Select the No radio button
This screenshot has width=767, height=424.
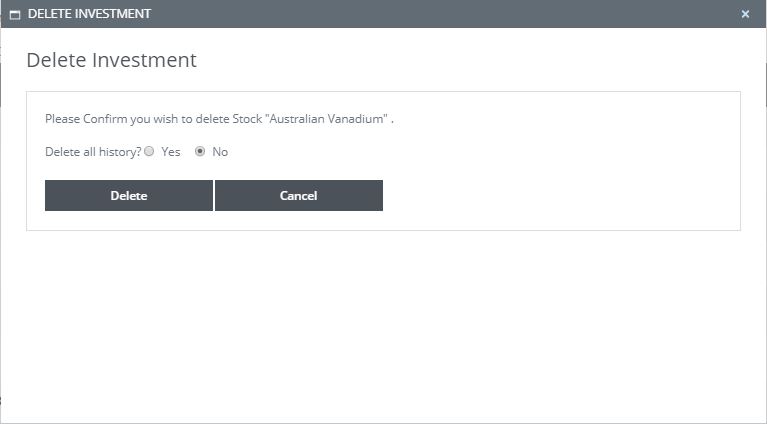[x=200, y=152]
